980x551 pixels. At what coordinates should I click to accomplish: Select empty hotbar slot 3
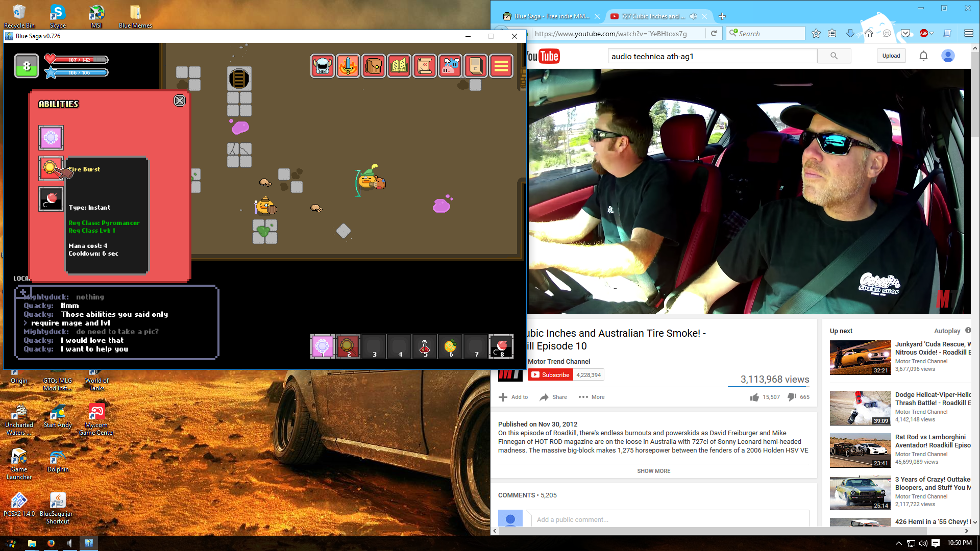374,346
